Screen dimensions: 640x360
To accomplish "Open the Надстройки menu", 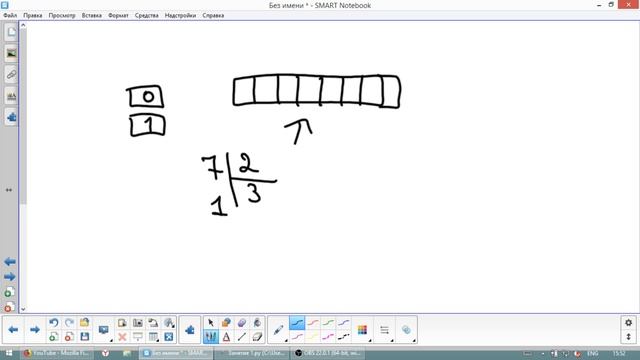I will [180, 16].
